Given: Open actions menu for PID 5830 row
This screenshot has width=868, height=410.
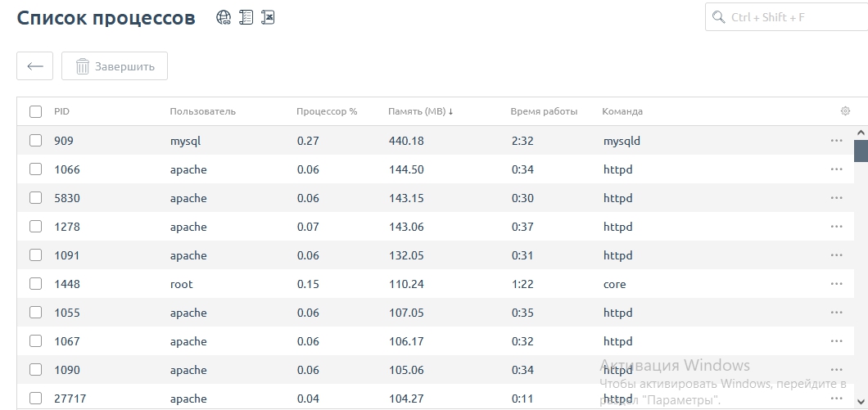Looking at the screenshot, I should pos(836,198).
